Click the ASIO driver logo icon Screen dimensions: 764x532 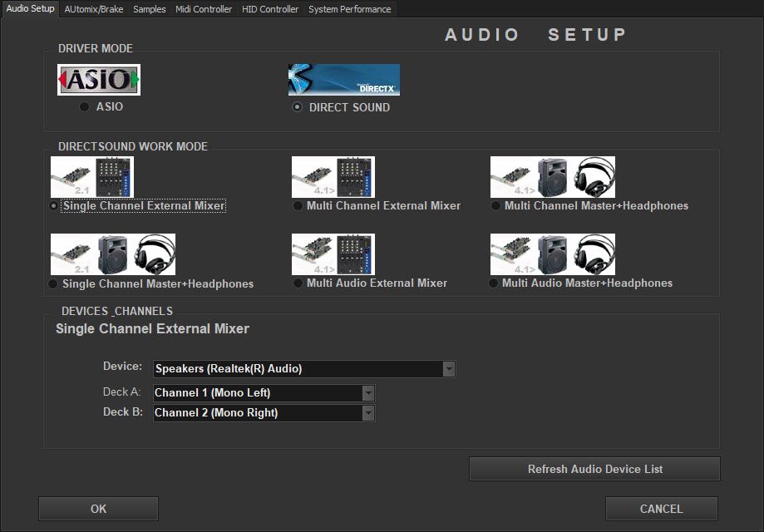(x=98, y=80)
